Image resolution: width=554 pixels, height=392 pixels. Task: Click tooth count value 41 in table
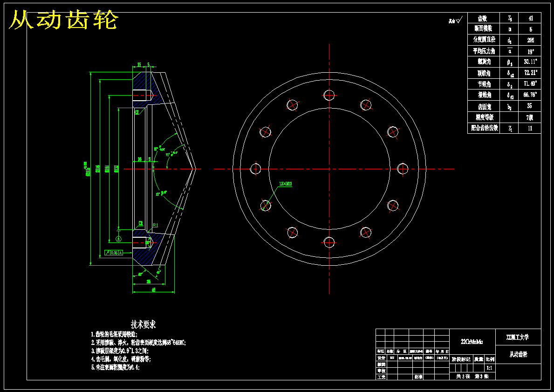tap(530, 18)
